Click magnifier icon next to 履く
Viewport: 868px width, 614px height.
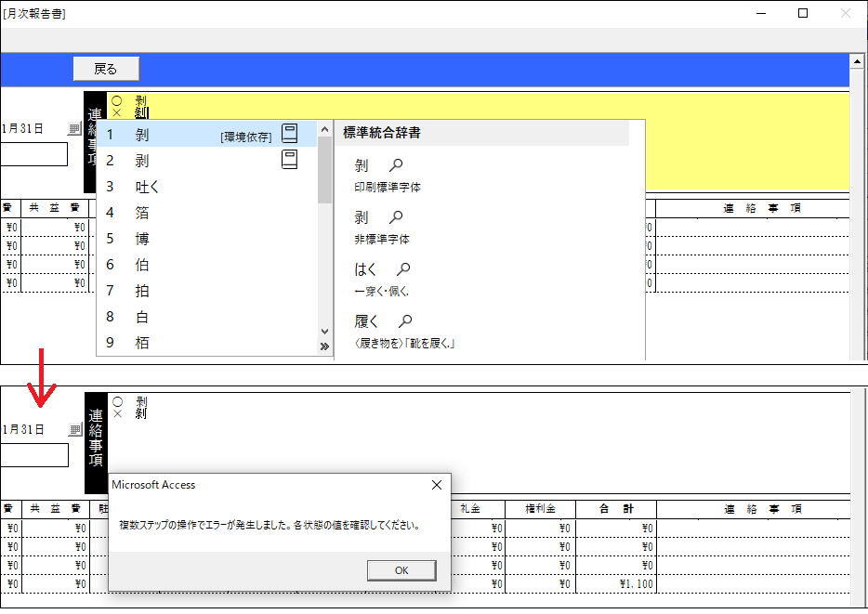pos(405,322)
